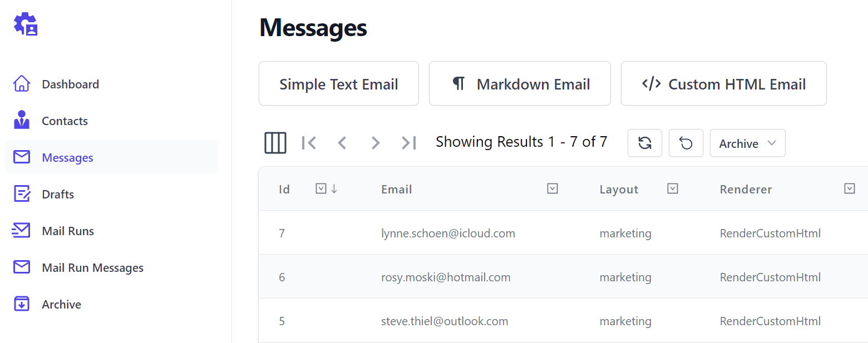Click the reset preferences undo icon
The image size is (868, 343).
pos(686,143)
